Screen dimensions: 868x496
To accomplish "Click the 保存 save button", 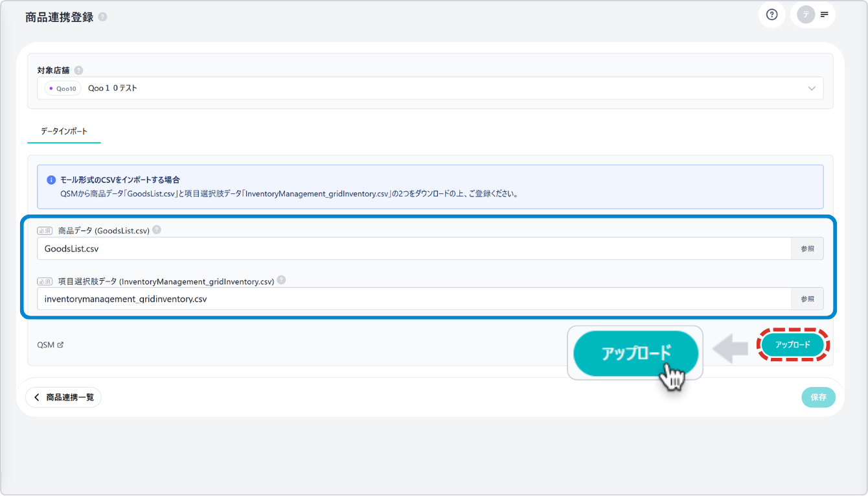I will 818,397.
